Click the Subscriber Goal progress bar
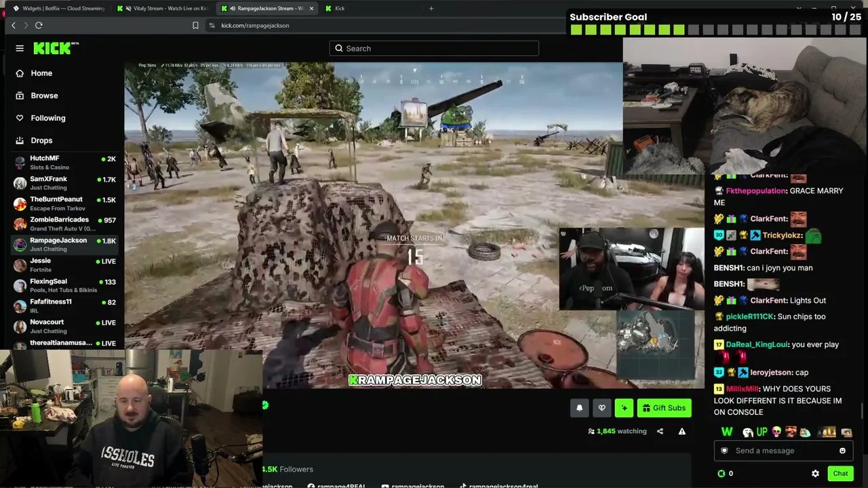Image resolution: width=868 pixels, height=488 pixels. [715, 30]
